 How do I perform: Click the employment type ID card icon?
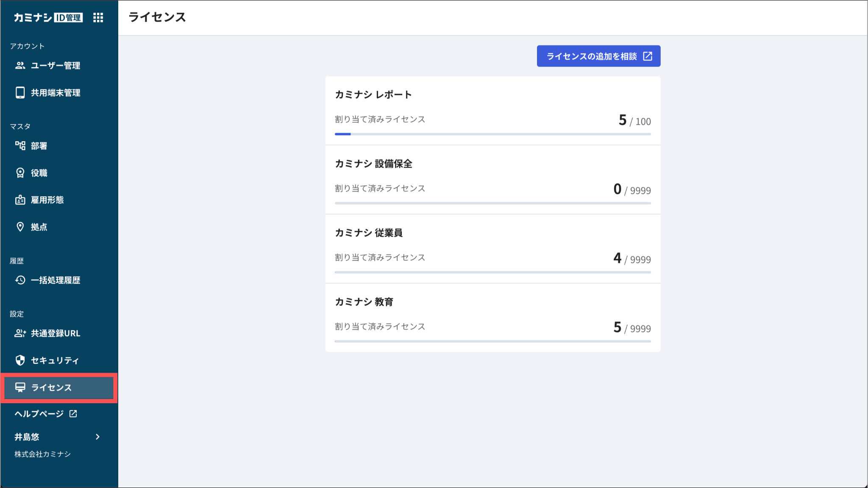20,200
